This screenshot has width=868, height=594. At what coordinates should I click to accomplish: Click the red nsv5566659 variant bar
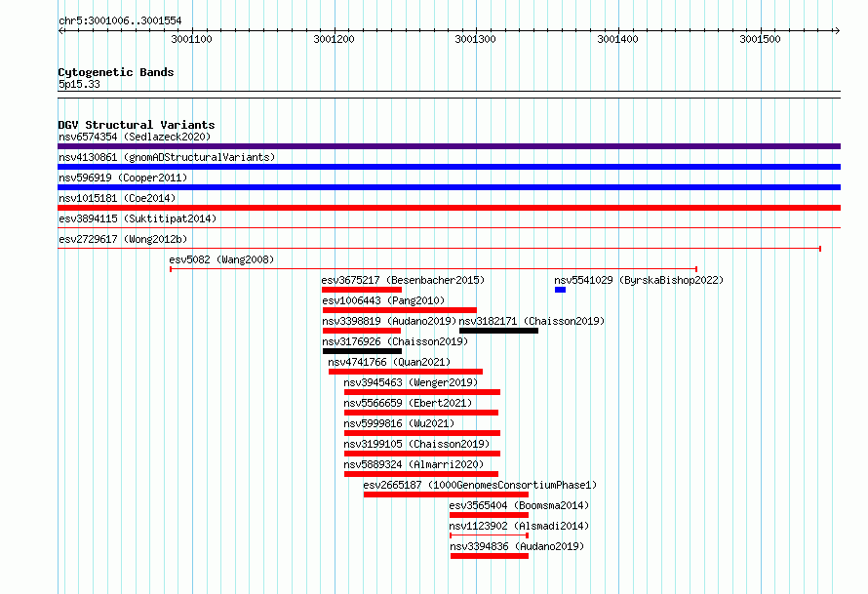[421, 413]
